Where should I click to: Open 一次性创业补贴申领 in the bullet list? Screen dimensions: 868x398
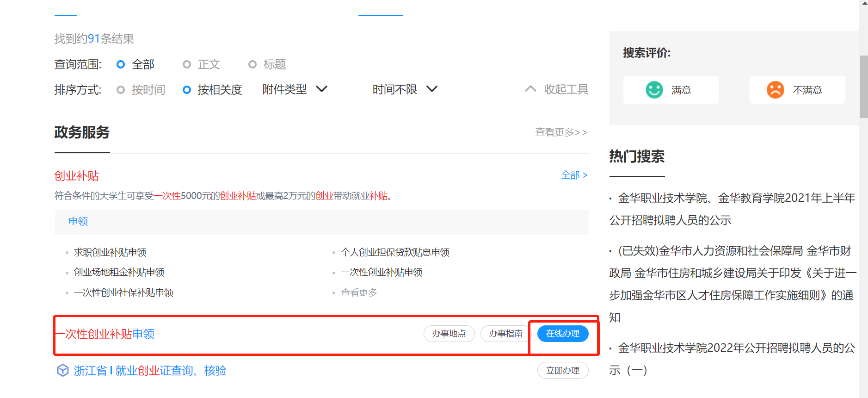coord(382,272)
